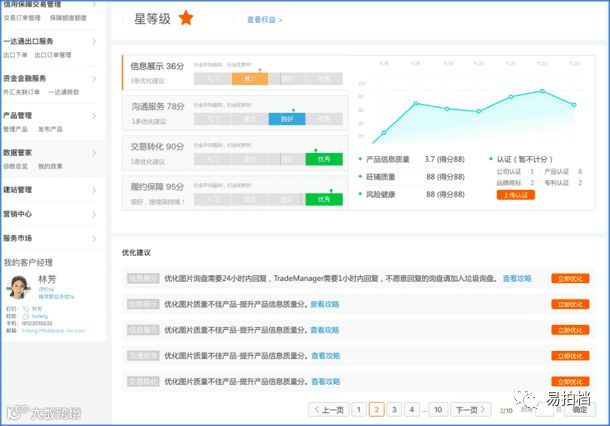Viewport: 610px width, 426px height.
Task: Go to page 3 in pagination
Action: (394, 410)
